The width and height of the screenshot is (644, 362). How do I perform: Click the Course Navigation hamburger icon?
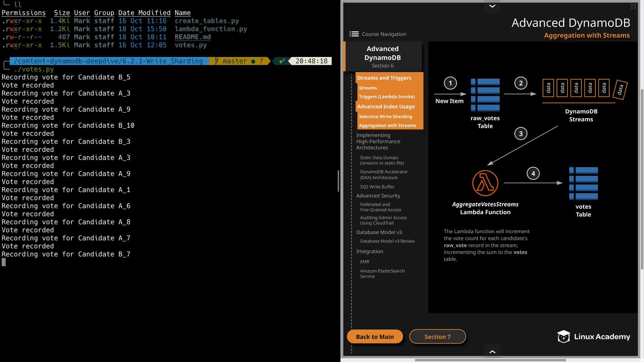[354, 34]
